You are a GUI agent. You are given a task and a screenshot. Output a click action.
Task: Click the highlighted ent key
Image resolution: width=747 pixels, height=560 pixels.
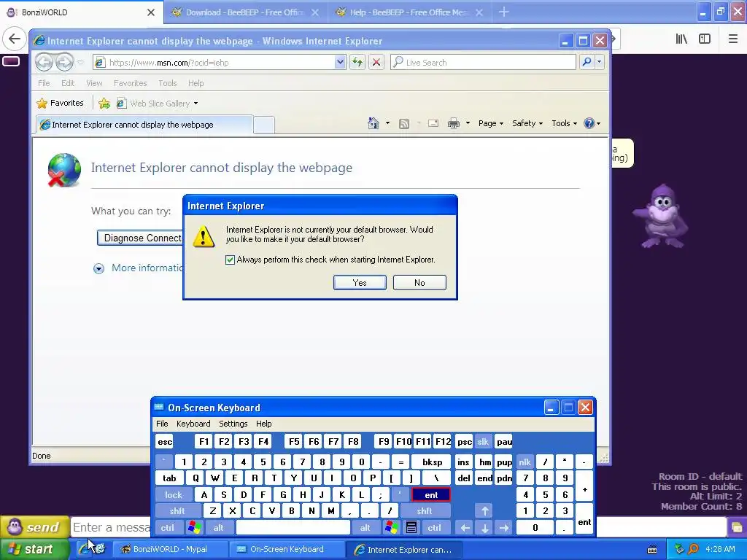coord(431,495)
